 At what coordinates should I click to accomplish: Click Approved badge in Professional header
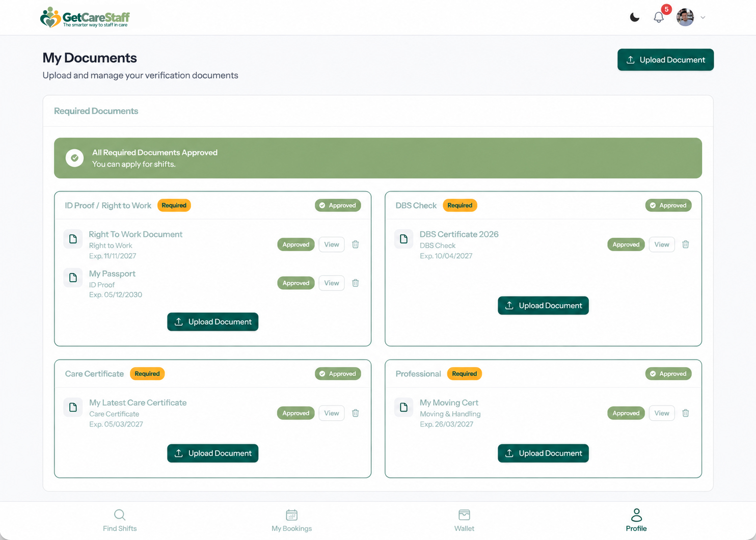(668, 374)
